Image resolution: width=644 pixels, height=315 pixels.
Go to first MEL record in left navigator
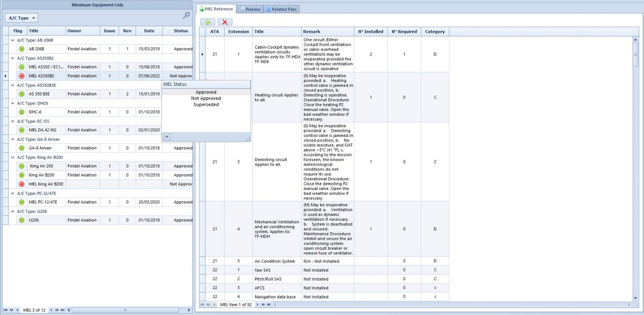[5, 310]
